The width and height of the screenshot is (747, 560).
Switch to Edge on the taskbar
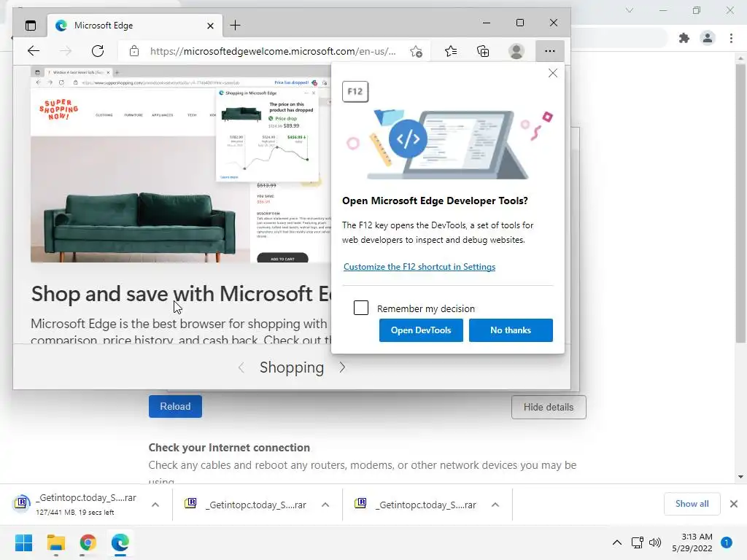[x=120, y=542]
